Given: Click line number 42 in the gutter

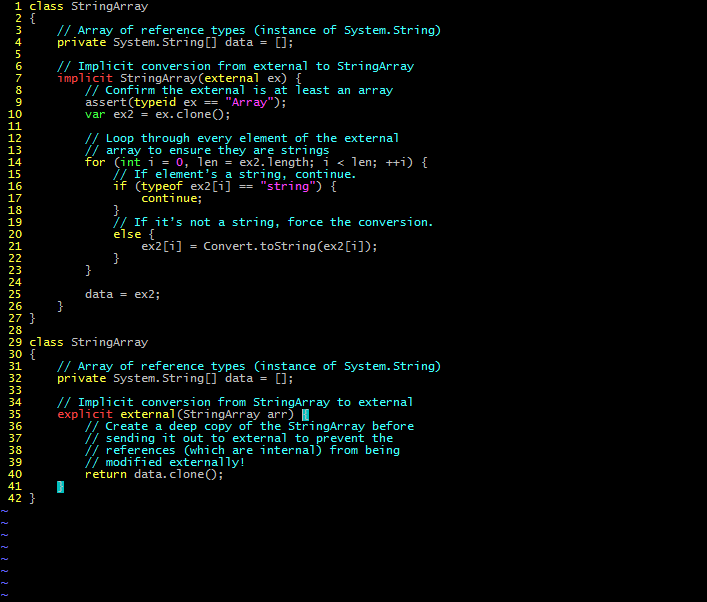Looking at the screenshot, I should click(15, 498).
